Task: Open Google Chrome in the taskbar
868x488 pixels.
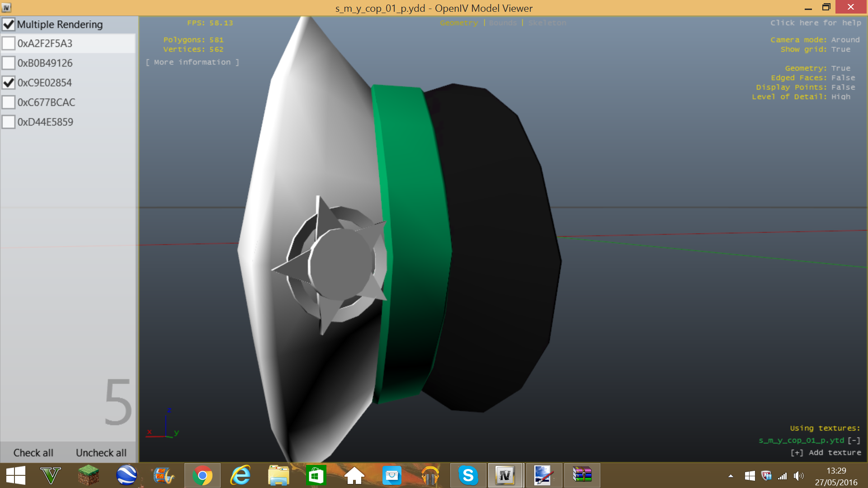Action: [202, 475]
